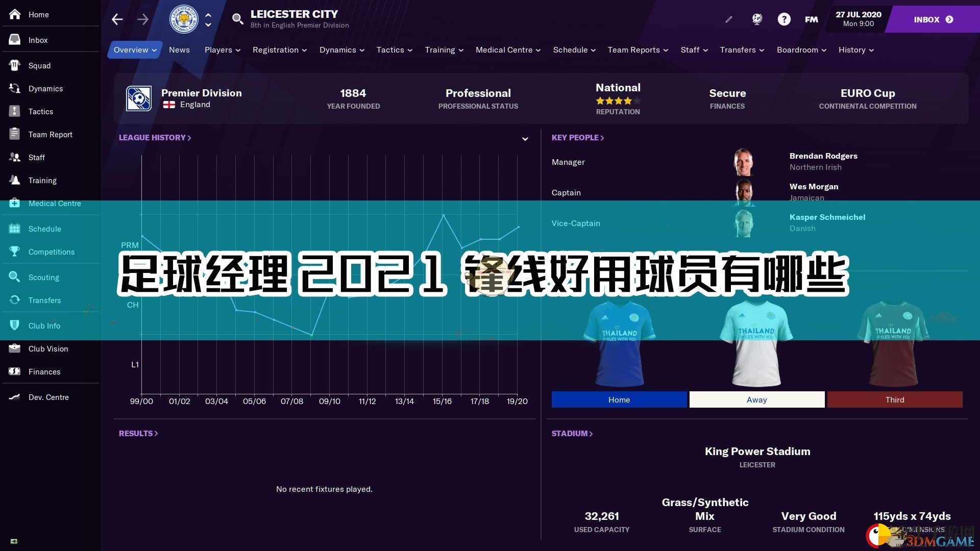Toggle the club switcher up-down arrows
This screenshot has width=980, height=551.
(208, 20)
